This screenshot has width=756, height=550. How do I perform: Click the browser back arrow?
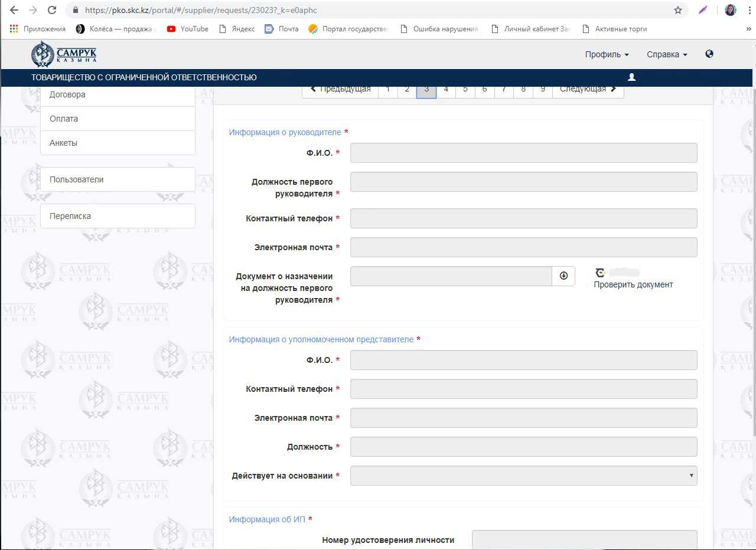[x=14, y=10]
